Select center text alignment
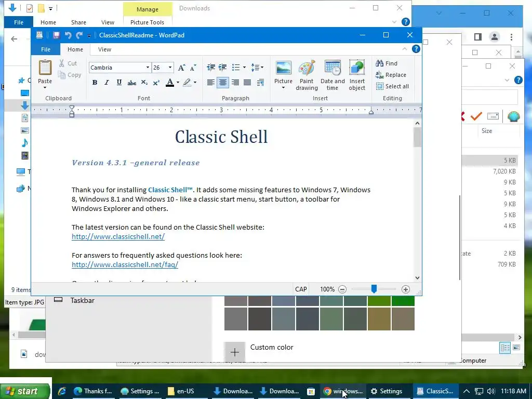This screenshot has height=399, width=532. tap(222, 83)
